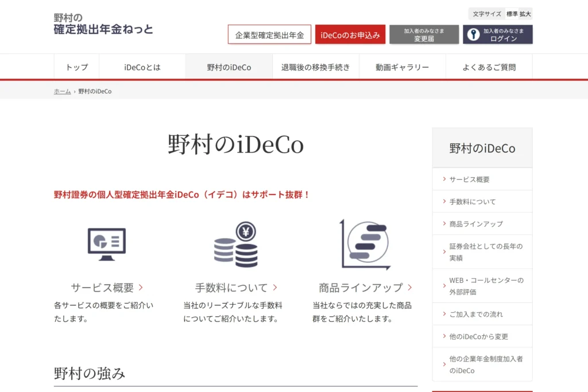Click the arrow next to 商品ラインアップ heading
The height and width of the screenshot is (392, 588).
(410, 288)
